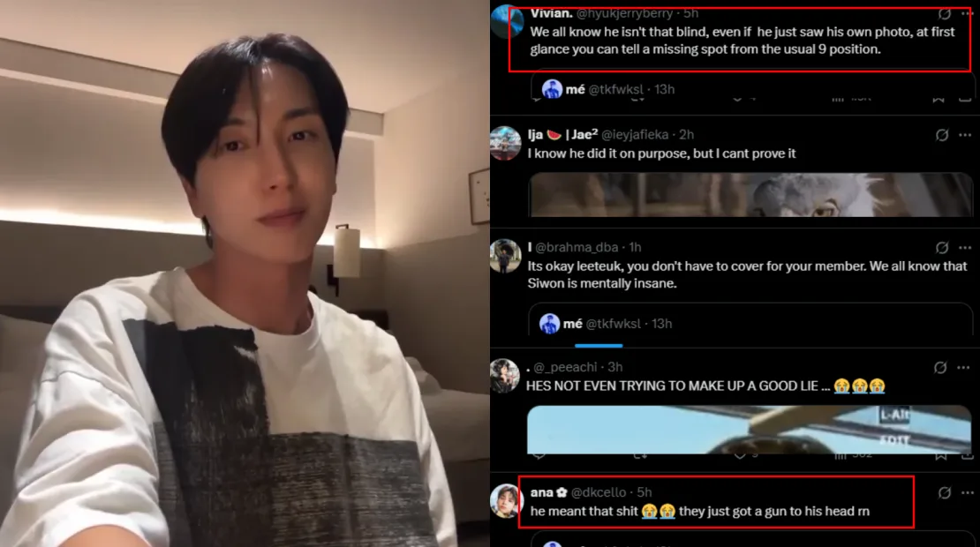
Task: Click the selfie video of the man
Action: click(x=245, y=273)
